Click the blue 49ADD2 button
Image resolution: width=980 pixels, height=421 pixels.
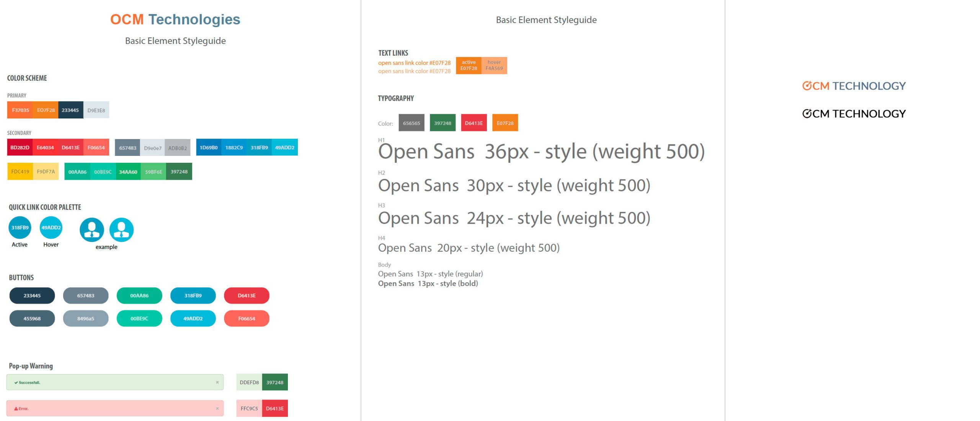[193, 318]
